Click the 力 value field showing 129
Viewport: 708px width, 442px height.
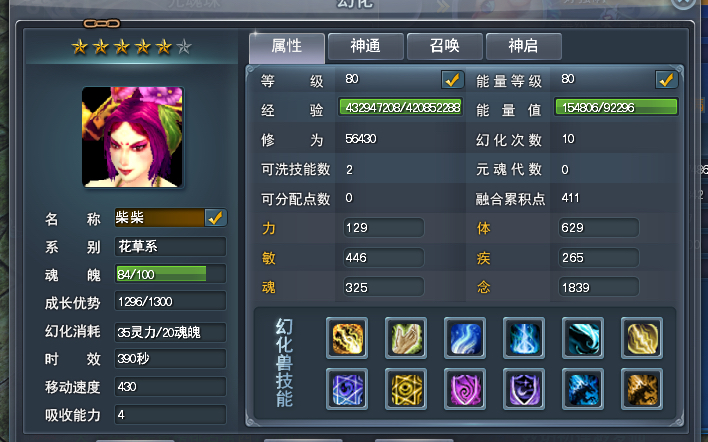coord(383,228)
